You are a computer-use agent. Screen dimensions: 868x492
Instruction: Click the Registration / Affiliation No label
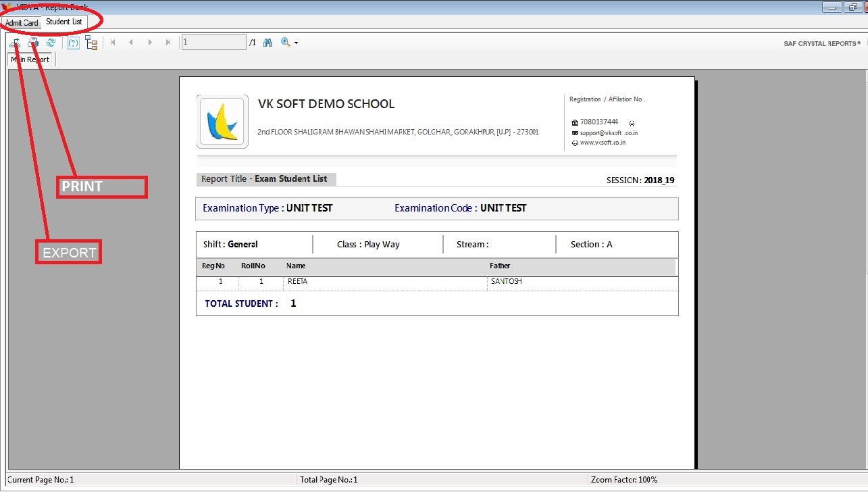click(607, 99)
